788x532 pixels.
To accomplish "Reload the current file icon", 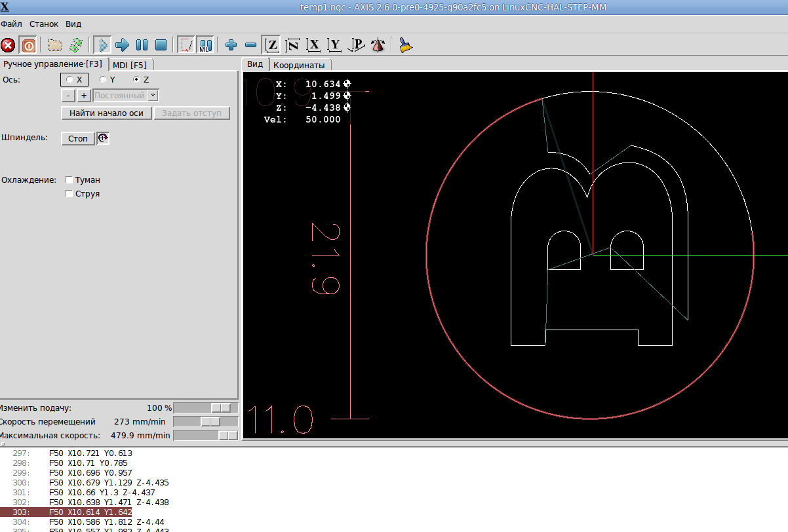I will 76,45.
